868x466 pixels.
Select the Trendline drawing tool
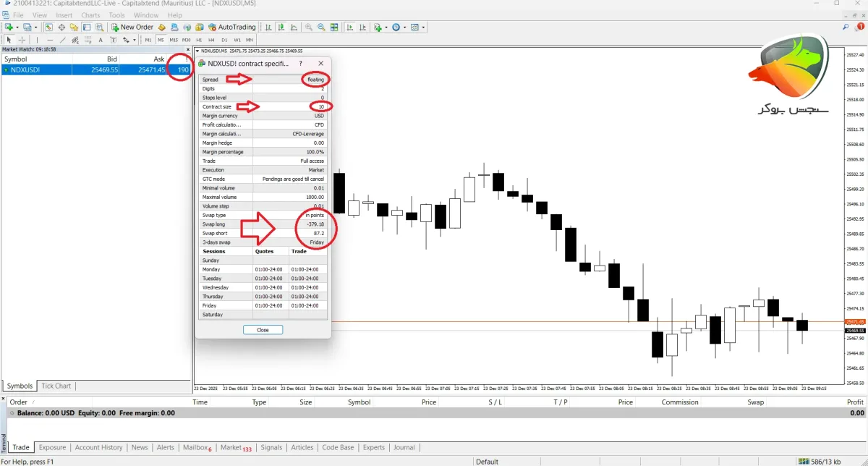[x=63, y=39]
